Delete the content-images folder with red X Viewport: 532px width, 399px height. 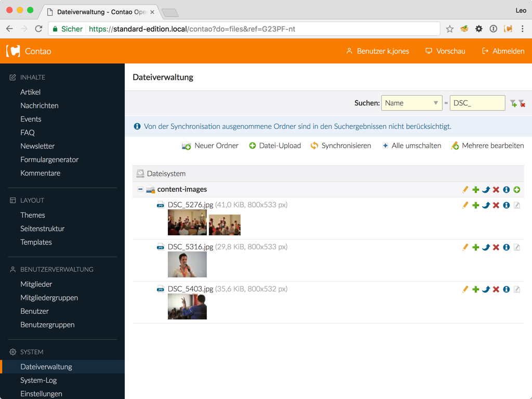point(496,190)
